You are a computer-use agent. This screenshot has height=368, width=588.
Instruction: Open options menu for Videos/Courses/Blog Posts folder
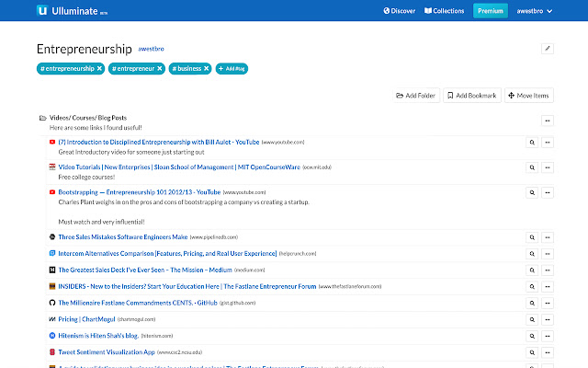[548, 120]
